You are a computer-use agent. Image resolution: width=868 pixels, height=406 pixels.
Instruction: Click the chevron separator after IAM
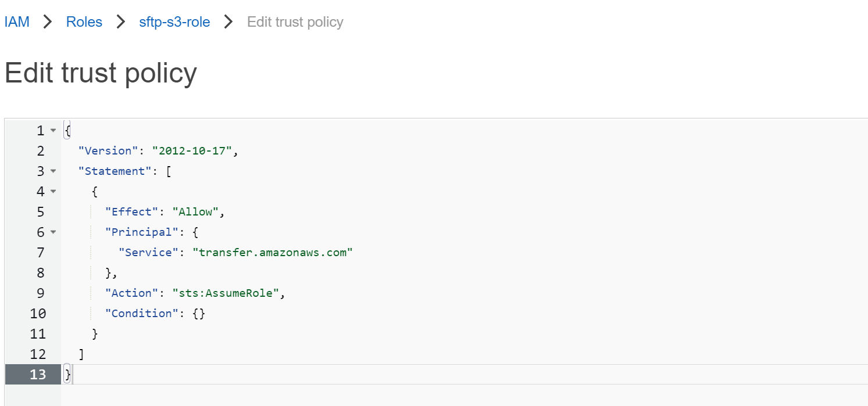coord(48,22)
